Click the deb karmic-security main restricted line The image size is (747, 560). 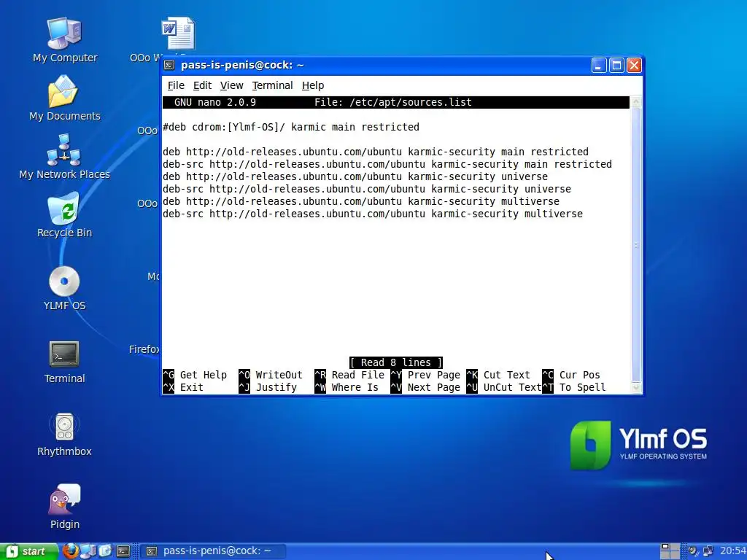click(376, 152)
